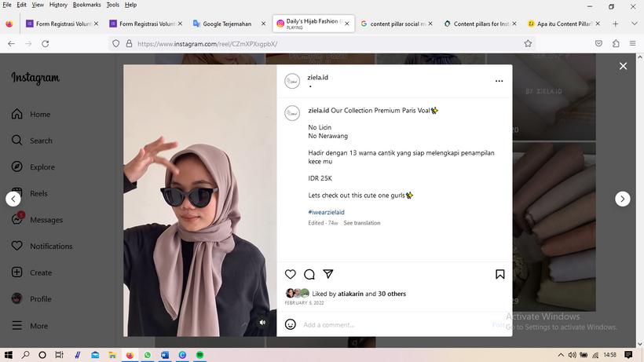Click the Instagram logo
The width and height of the screenshot is (644, 362).
35,78
